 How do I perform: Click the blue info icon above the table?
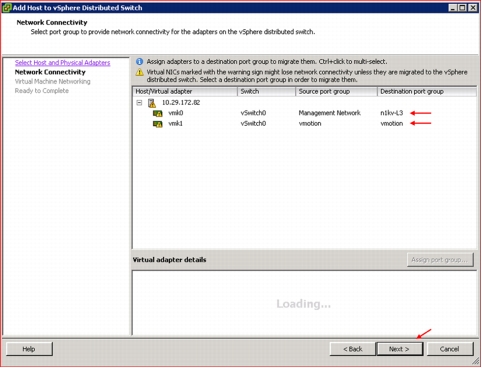(x=139, y=62)
